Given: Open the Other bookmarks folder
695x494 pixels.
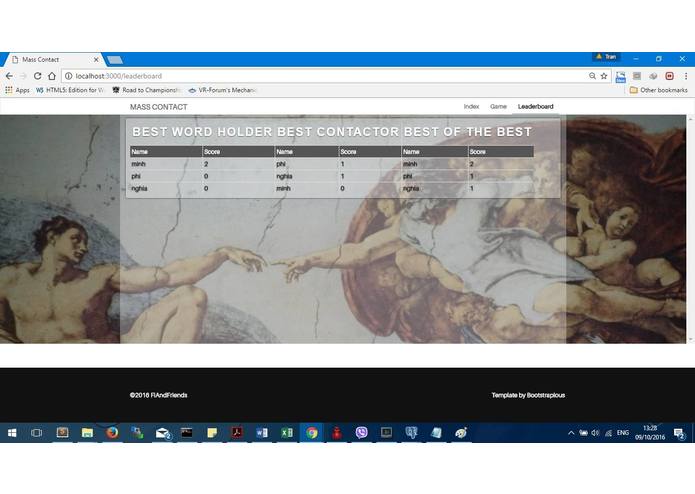Looking at the screenshot, I should [659, 90].
